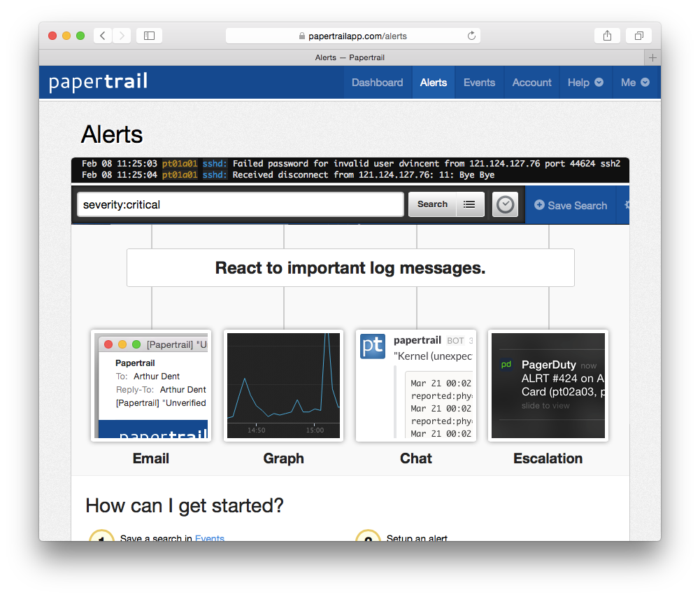Click the Graph label

pyautogui.click(x=283, y=458)
